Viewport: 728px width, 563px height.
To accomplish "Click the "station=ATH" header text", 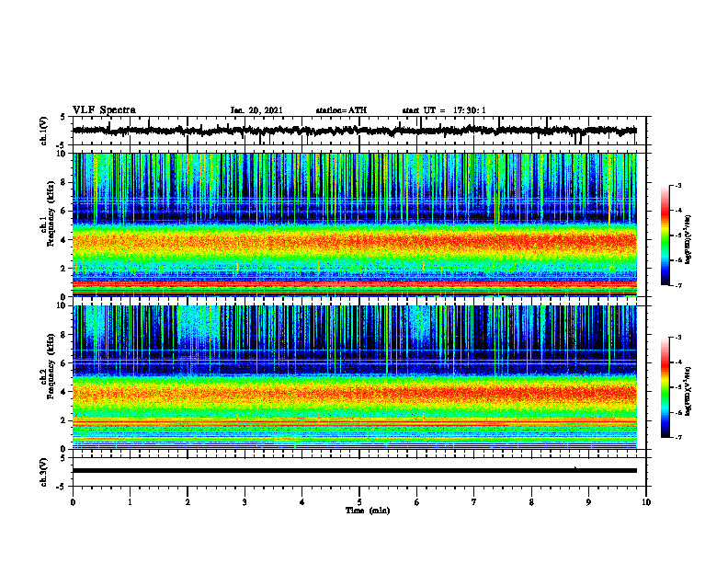I will pyautogui.click(x=341, y=110).
